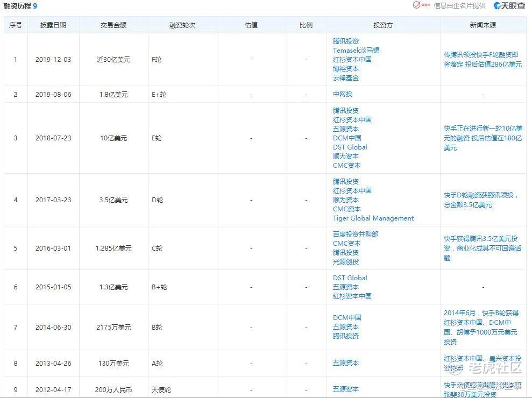Click the 企名片 red check logo
The height and width of the screenshot is (398, 532).
point(421,5)
